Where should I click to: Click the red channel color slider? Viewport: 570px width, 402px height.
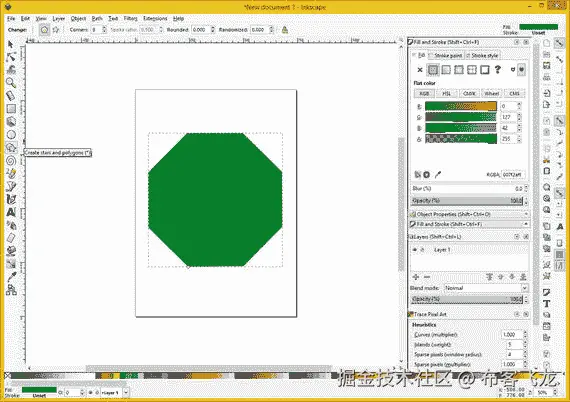tap(461, 106)
